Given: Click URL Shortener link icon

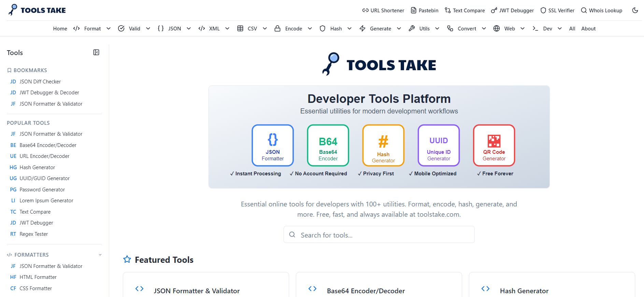Looking at the screenshot, I should (365, 10).
